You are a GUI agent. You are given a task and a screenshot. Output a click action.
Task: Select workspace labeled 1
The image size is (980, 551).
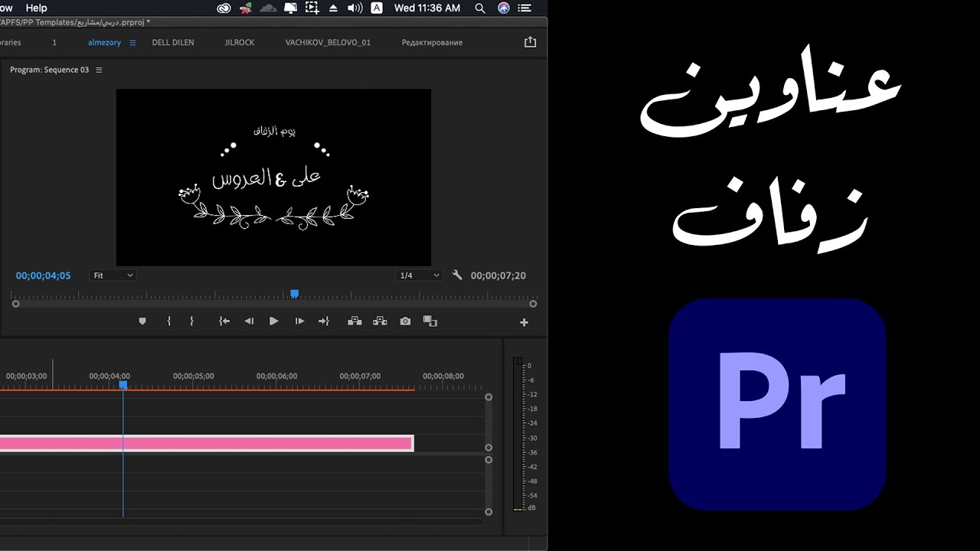[54, 43]
